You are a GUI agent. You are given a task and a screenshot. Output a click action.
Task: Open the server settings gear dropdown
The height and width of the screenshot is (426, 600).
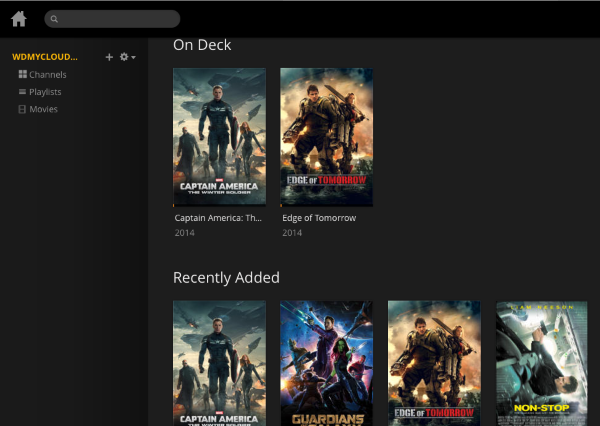127,57
